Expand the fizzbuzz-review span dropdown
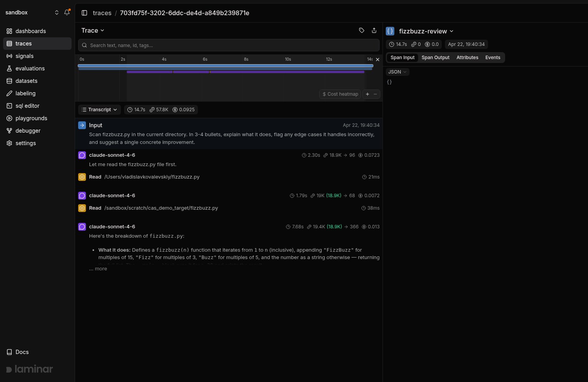Screen dimensions: 588x382 (426, 31)
